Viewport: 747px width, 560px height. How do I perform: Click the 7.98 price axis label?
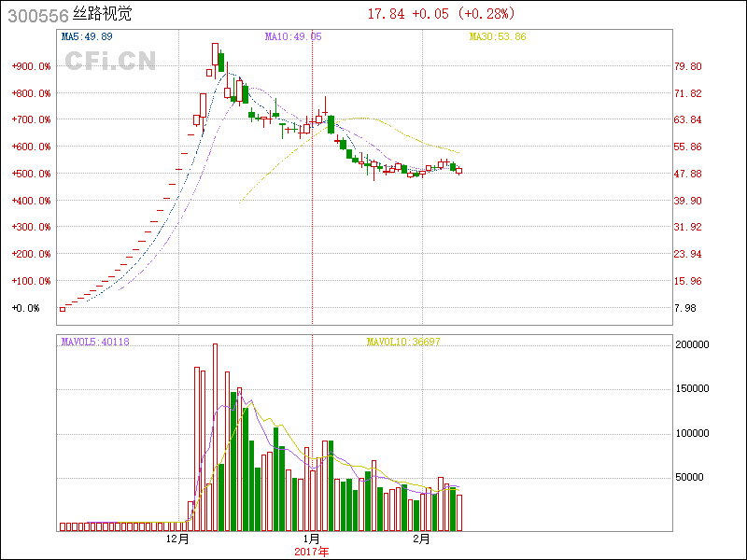685,308
